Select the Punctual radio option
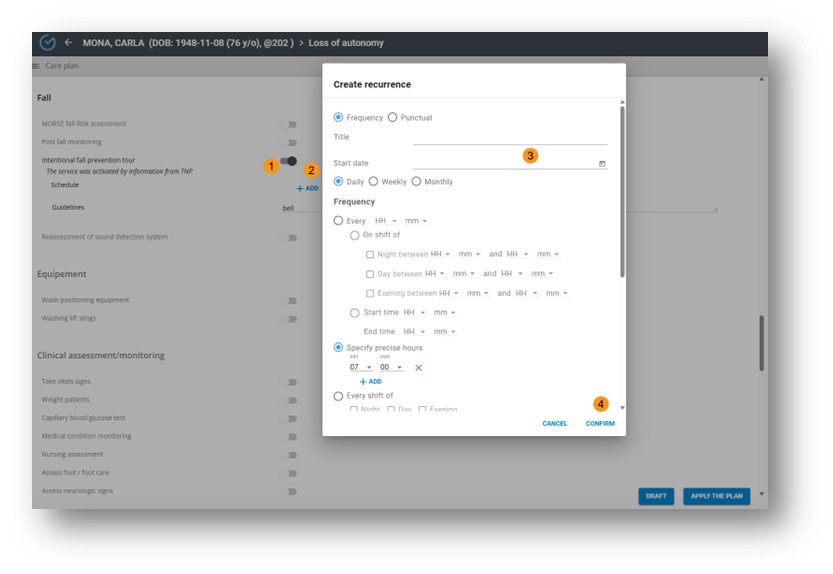This screenshot has width=833, height=574. [x=393, y=118]
